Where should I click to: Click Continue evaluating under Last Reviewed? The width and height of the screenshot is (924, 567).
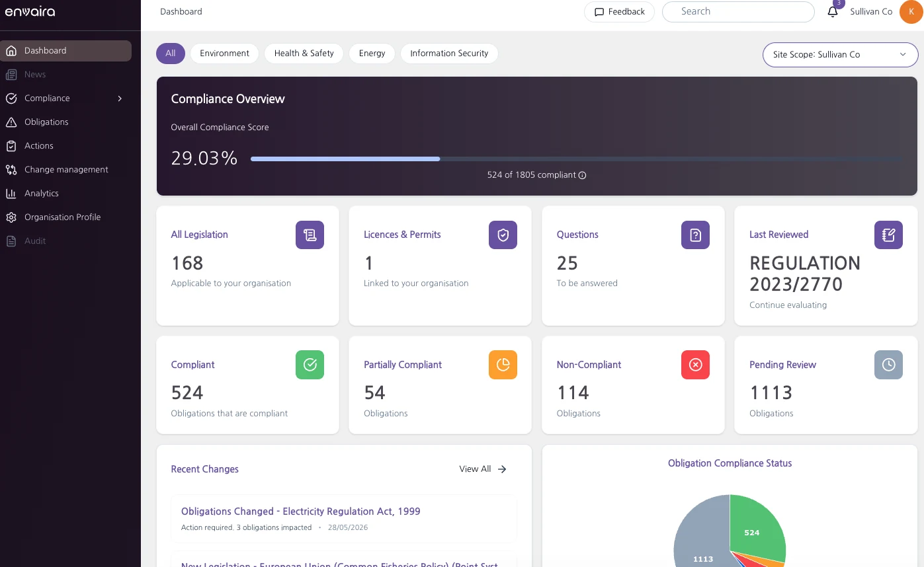point(788,305)
